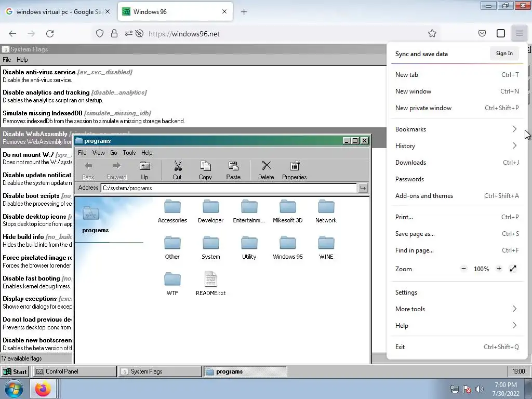Viewport: 532px width, 399px height.
Task: Open File menu in System Flags window
Action: tap(7, 60)
